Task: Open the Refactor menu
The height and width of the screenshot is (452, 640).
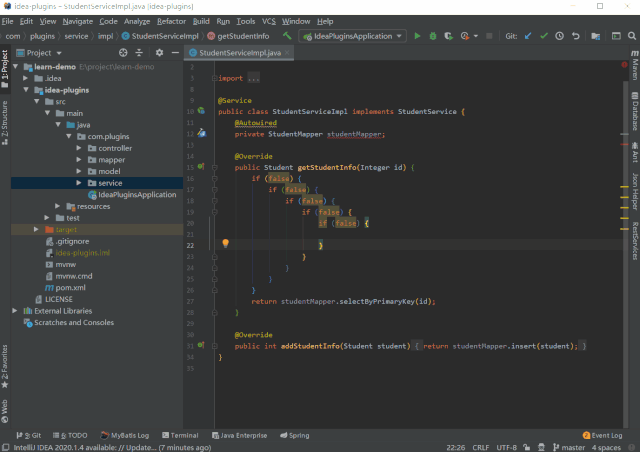Action: coord(171,21)
